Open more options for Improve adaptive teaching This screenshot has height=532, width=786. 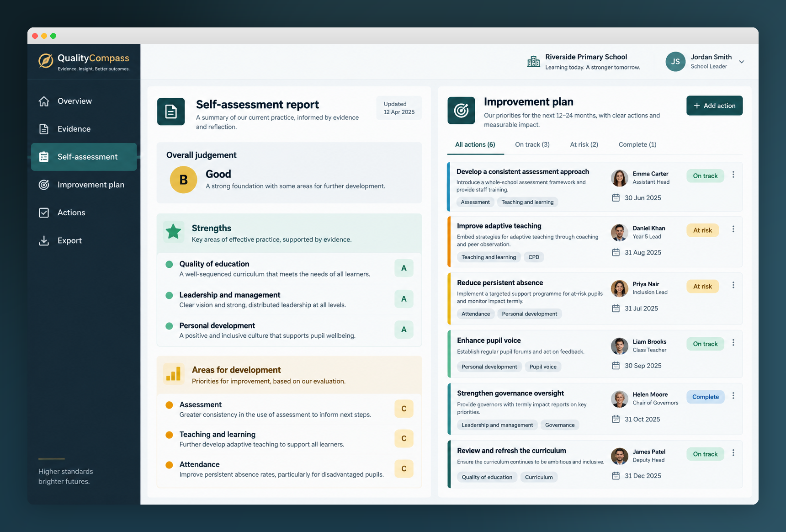tap(733, 229)
